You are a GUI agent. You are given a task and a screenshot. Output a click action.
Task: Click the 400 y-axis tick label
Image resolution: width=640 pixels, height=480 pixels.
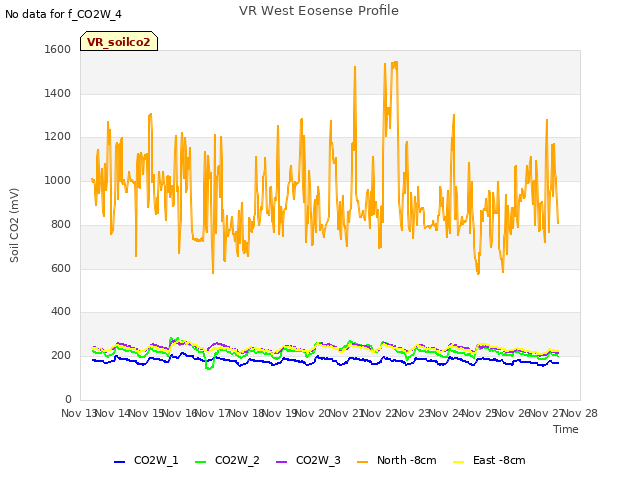click(x=61, y=311)
